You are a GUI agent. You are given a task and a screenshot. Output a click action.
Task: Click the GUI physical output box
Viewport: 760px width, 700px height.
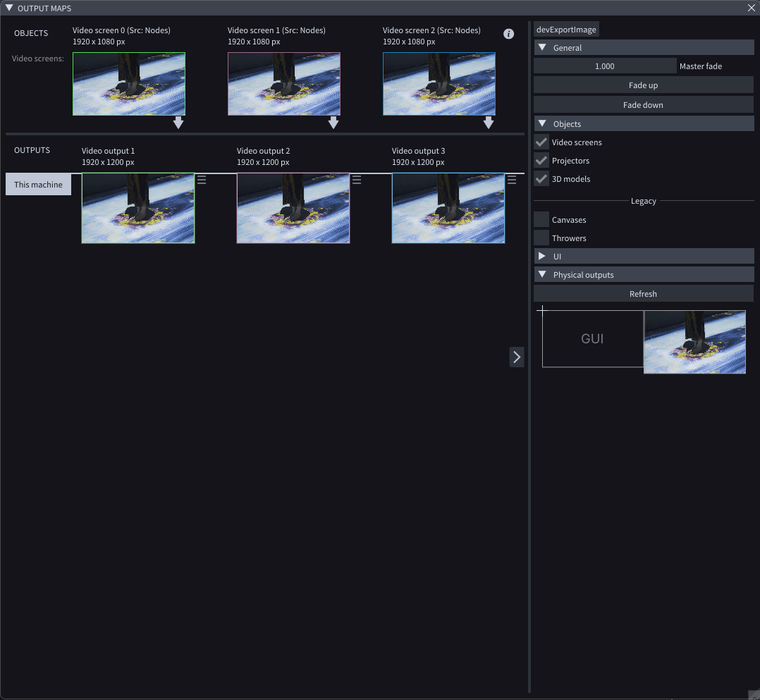point(593,338)
